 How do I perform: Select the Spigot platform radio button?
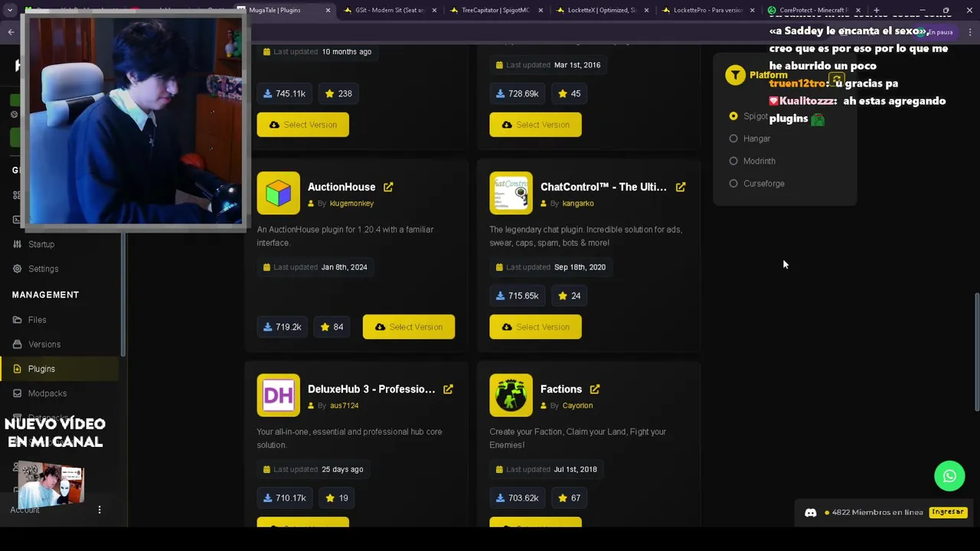(x=733, y=116)
